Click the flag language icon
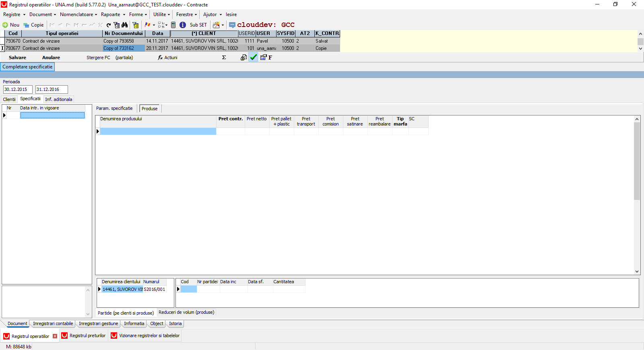This screenshot has width=644, height=350. tap(147, 25)
